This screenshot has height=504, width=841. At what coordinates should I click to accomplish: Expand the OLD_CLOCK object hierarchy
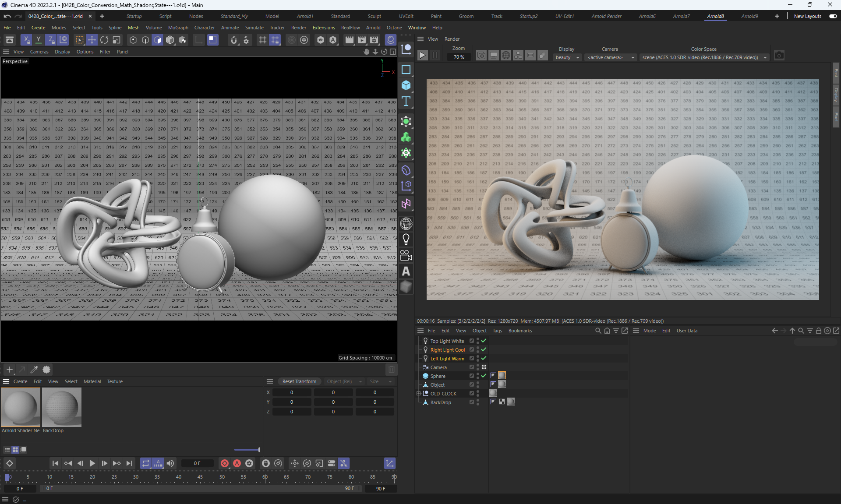point(418,394)
